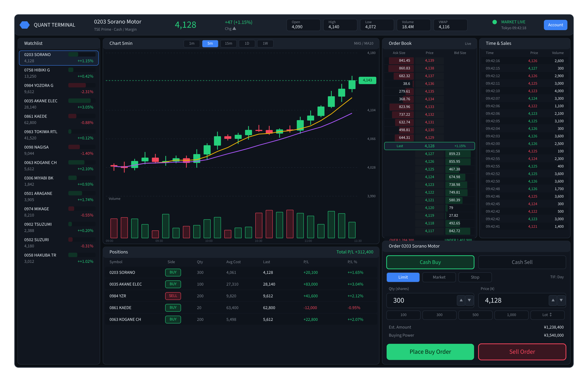This screenshot has height=382, width=588.
Task: Select 0974 MIKAGE in watchlist
Action: coord(59,212)
